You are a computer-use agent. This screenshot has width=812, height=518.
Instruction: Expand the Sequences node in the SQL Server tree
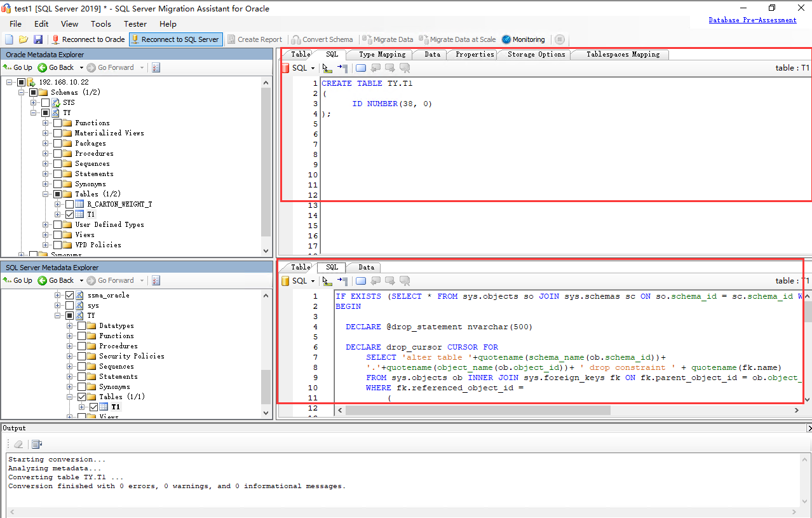[70, 366]
